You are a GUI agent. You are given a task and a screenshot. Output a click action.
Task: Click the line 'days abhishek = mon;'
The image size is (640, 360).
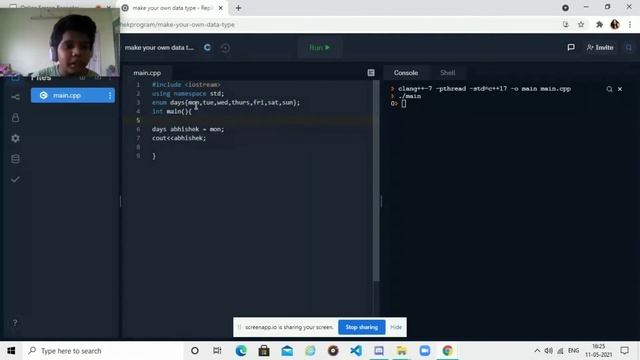(x=188, y=129)
